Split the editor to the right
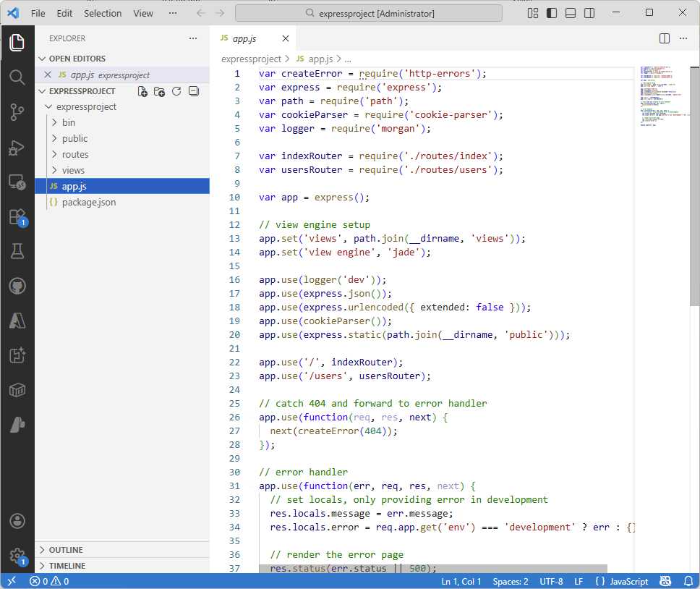The image size is (700, 589). click(x=665, y=38)
